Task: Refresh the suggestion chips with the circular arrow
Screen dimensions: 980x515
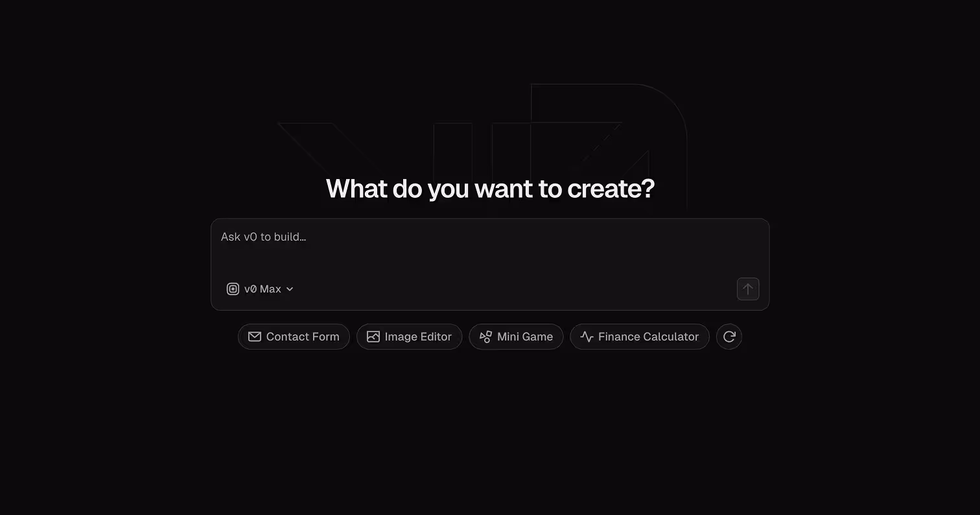Action: (x=729, y=337)
